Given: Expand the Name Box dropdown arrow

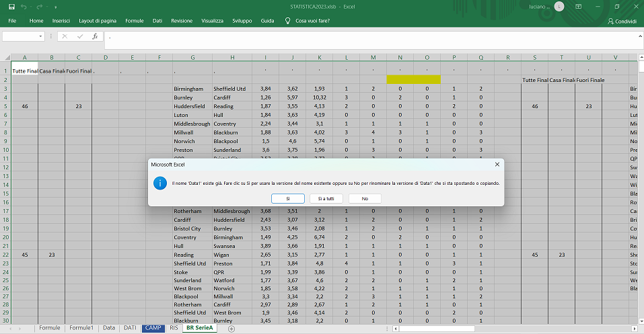Looking at the screenshot, I should (40, 36).
